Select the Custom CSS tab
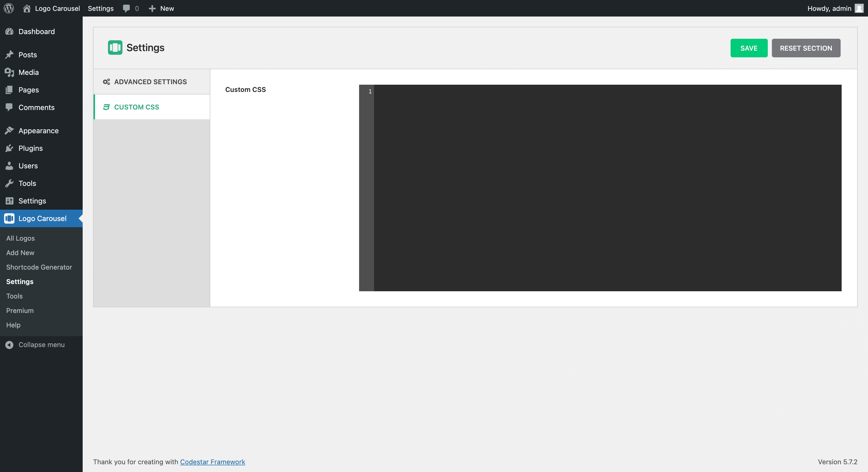Screen dimensions: 868x472 (136, 107)
